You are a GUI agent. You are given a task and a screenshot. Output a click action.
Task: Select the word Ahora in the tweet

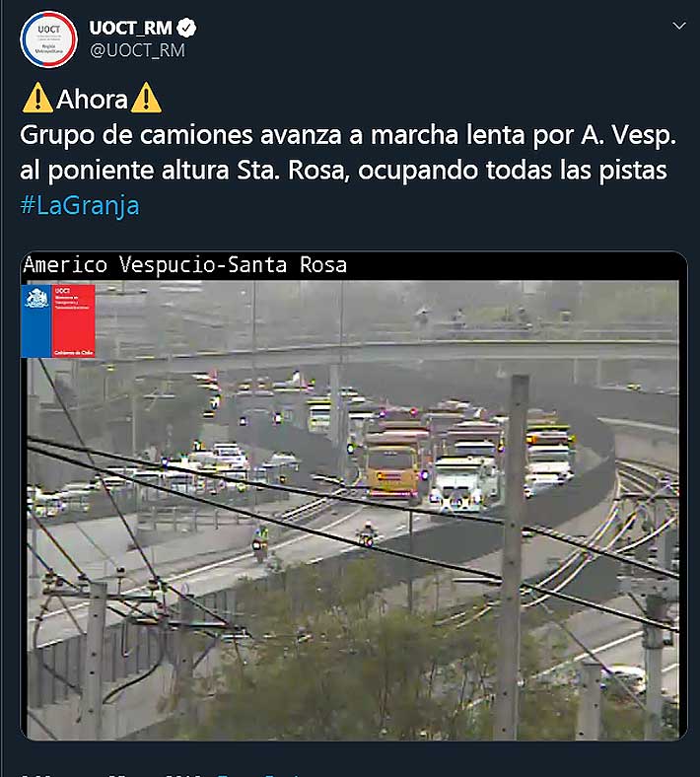92,100
